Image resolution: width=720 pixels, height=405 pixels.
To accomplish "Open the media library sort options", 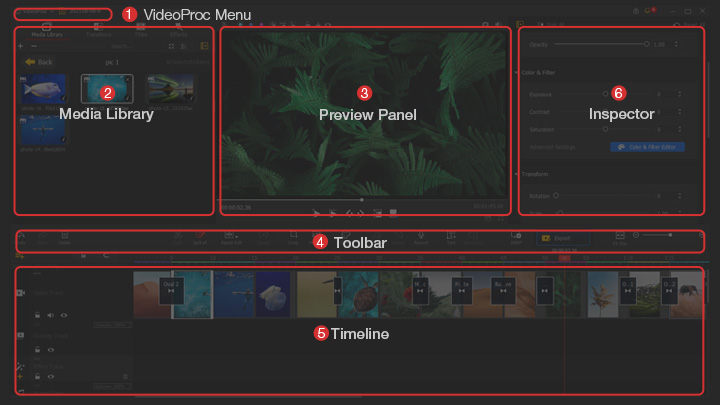I will point(184,46).
